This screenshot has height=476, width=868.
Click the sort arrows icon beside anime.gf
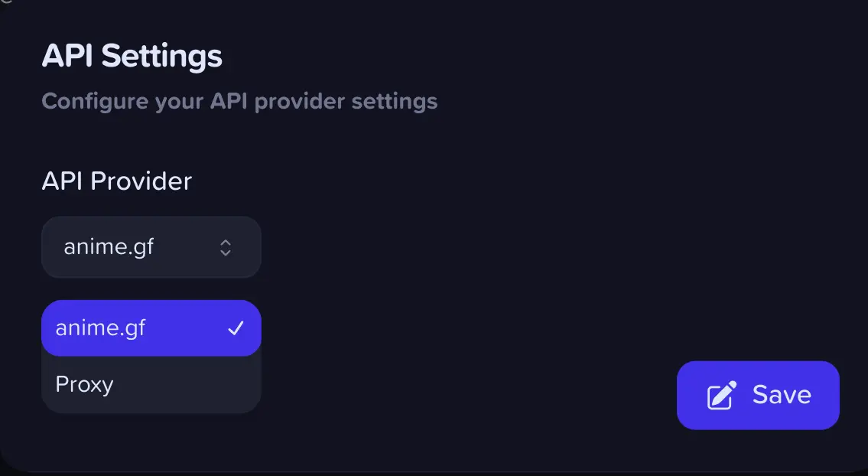[x=226, y=247]
